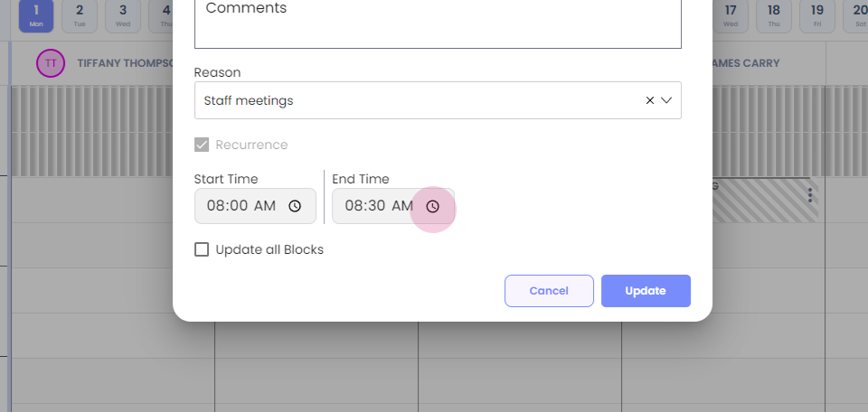Click inside the Comments text box
Viewport: 868px width, 412px height.
coord(438,27)
